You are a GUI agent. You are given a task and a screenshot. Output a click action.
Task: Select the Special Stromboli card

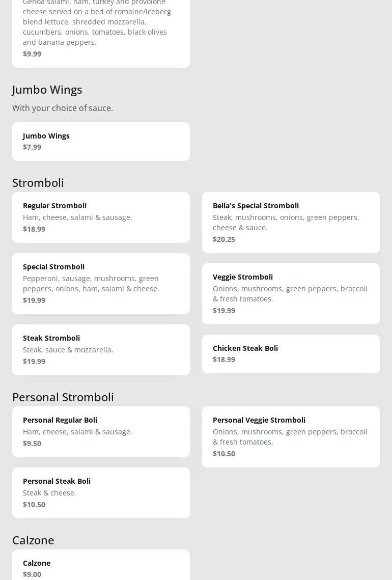pyautogui.click(x=101, y=283)
